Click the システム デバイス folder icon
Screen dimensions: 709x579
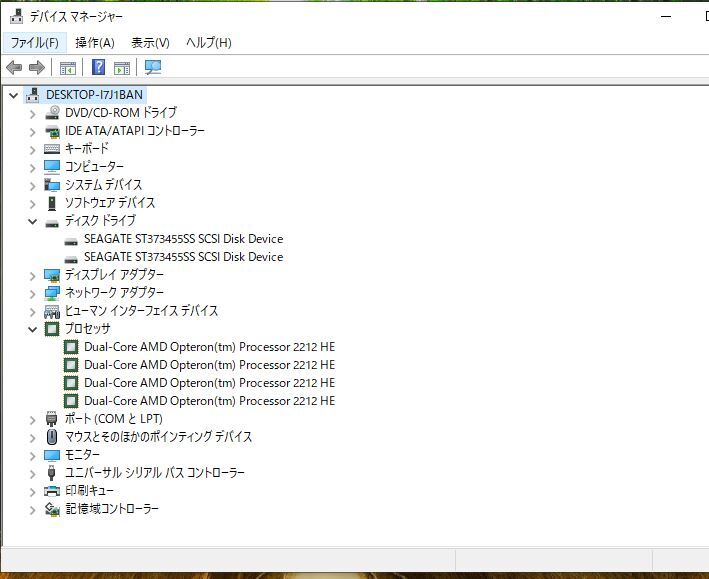52,185
